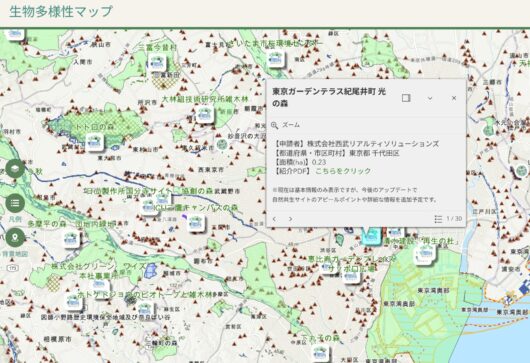Click the ズーム magnifier icon in popup

click(274, 125)
